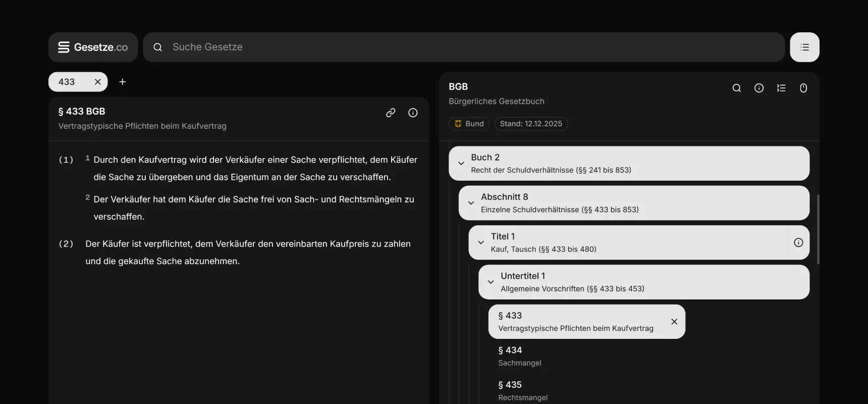Screen dimensions: 868x404
Task: Click the BGB outline list icon
Action: pos(781,88)
